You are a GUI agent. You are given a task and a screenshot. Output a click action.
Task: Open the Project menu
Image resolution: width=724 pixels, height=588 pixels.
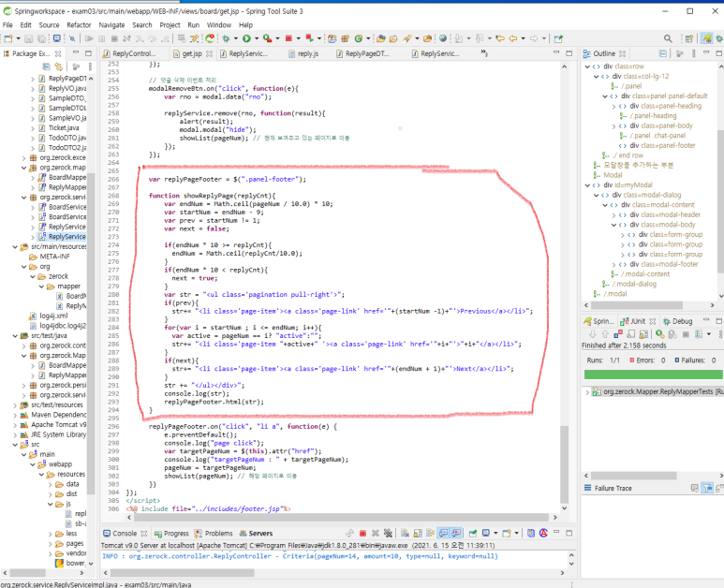(x=170, y=25)
